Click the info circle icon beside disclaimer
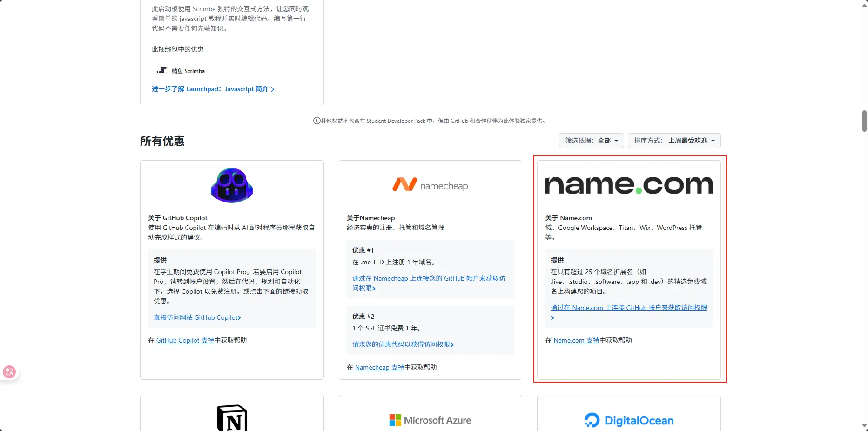The image size is (868, 431). [x=316, y=121]
